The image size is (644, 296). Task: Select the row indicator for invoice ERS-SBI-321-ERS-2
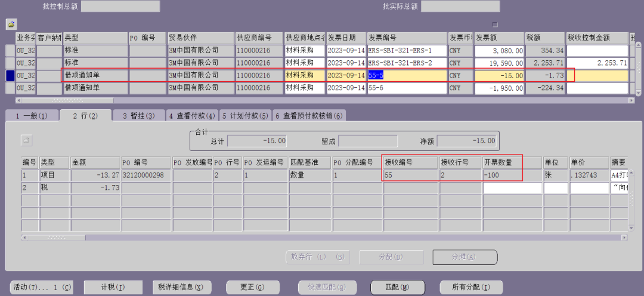(x=10, y=63)
